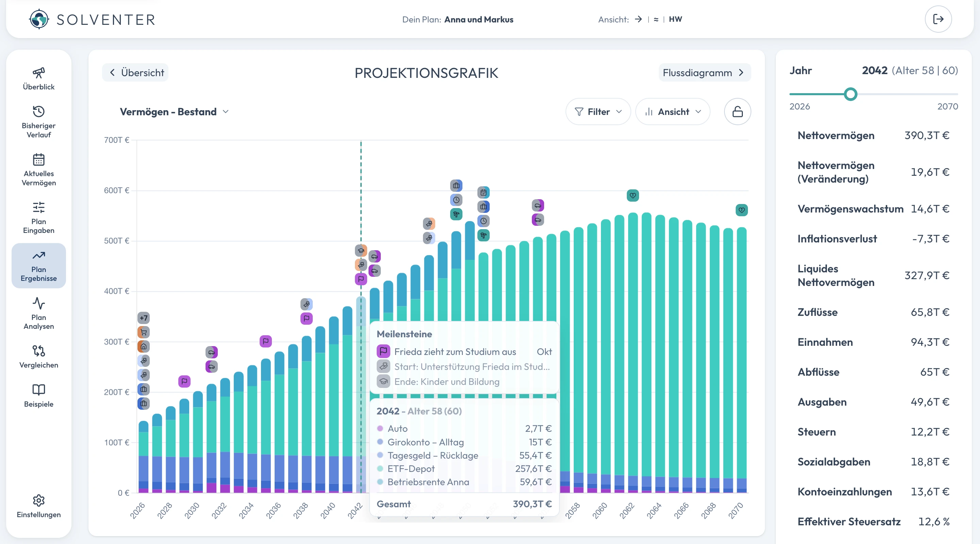Click the purple flag milestone at 2029

click(x=184, y=381)
